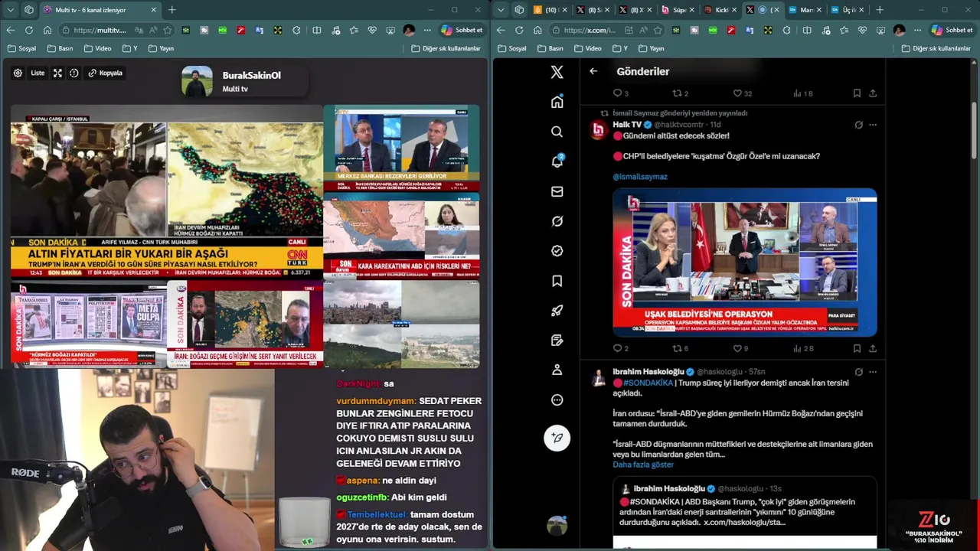The width and height of the screenshot is (980, 551).
Task: Open Multi tv settings gear icon
Action: point(18,73)
